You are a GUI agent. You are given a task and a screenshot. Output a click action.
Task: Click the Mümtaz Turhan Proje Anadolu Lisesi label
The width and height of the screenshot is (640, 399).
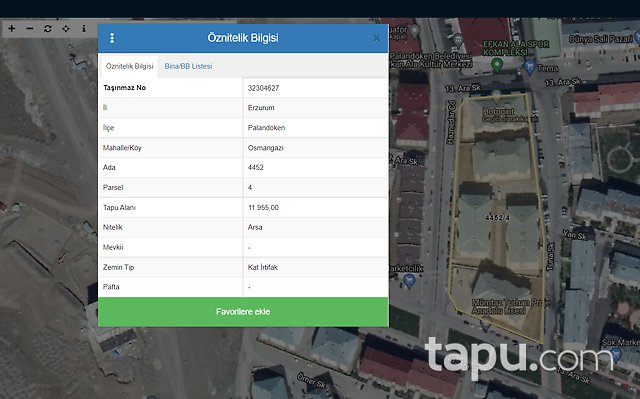pos(511,306)
